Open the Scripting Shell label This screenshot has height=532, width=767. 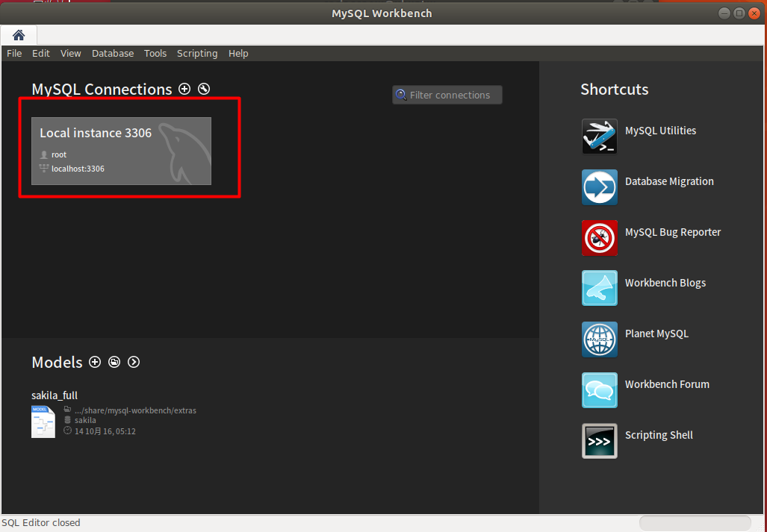659,435
